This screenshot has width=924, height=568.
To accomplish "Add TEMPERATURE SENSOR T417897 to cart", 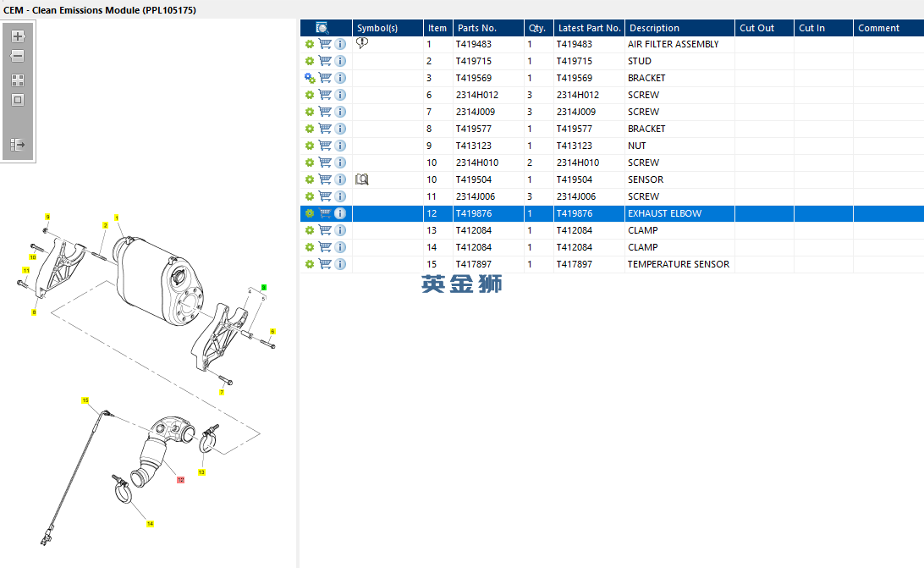I will click(x=325, y=263).
